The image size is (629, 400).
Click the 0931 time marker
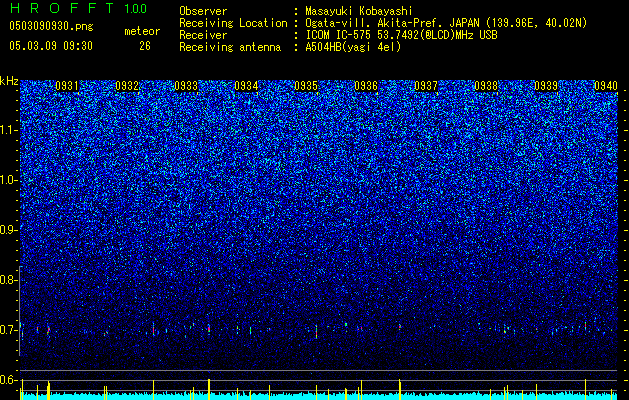tap(67, 85)
